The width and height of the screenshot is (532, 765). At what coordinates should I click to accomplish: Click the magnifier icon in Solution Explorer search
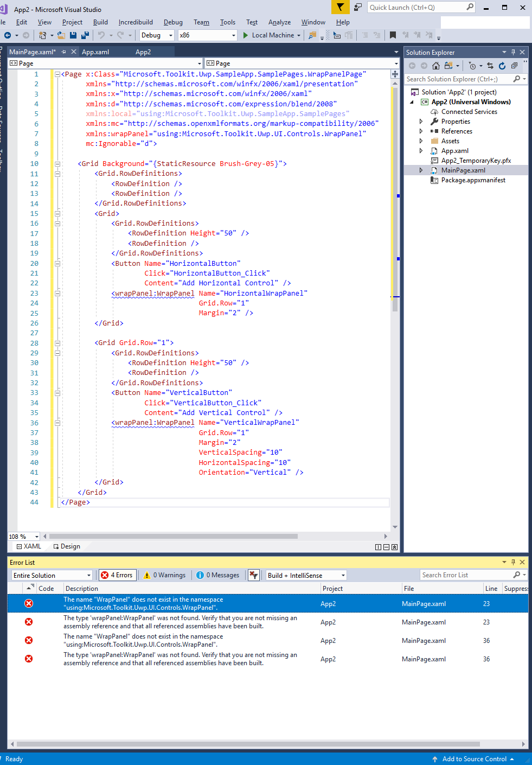(x=517, y=79)
